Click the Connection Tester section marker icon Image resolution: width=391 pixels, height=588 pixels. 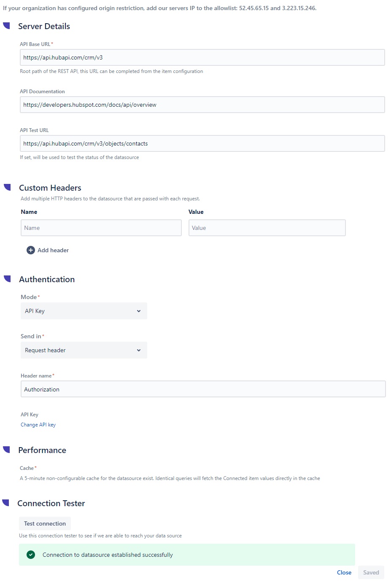(x=5, y=503)
